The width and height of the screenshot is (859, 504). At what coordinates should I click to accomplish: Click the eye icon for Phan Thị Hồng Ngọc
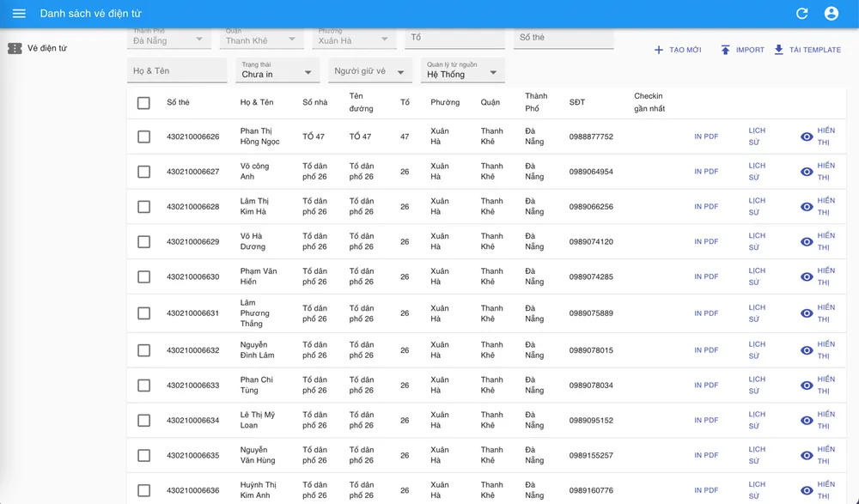point(807,137)
